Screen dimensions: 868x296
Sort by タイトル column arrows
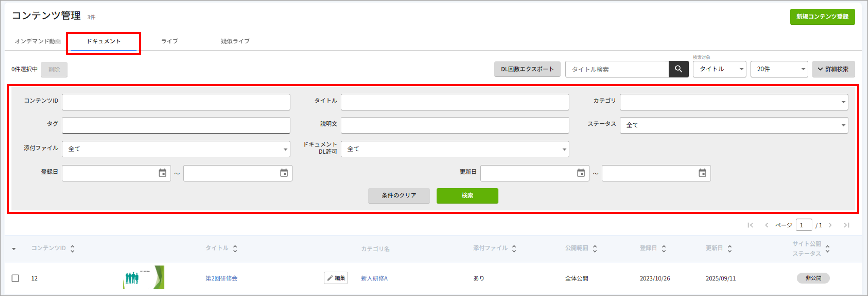[235, 249]
